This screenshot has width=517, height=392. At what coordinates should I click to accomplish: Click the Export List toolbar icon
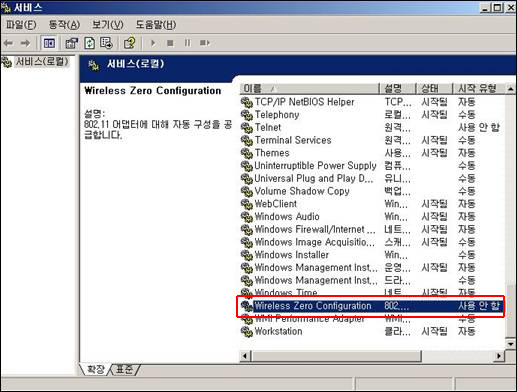coord(107,43)
